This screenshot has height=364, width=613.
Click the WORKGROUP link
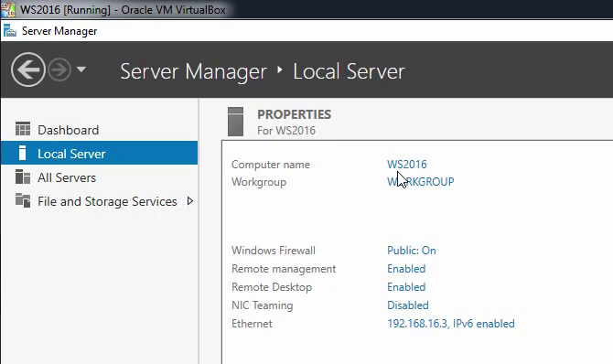[420, 182]
